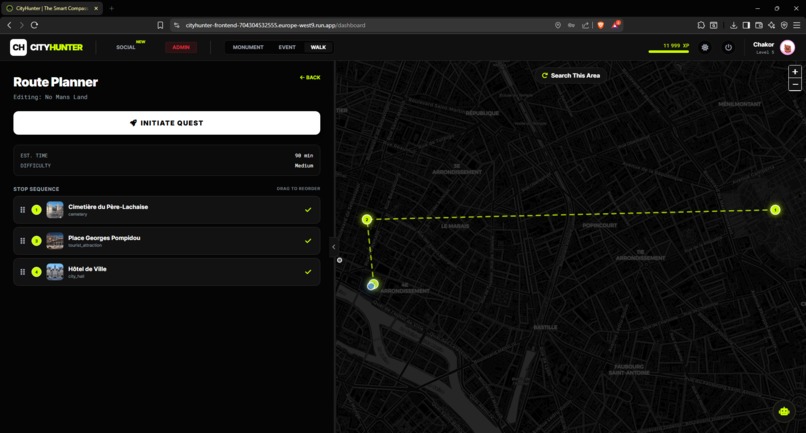
Task: Toggle browser sidebar panel icon
Action: coord(746,25)
